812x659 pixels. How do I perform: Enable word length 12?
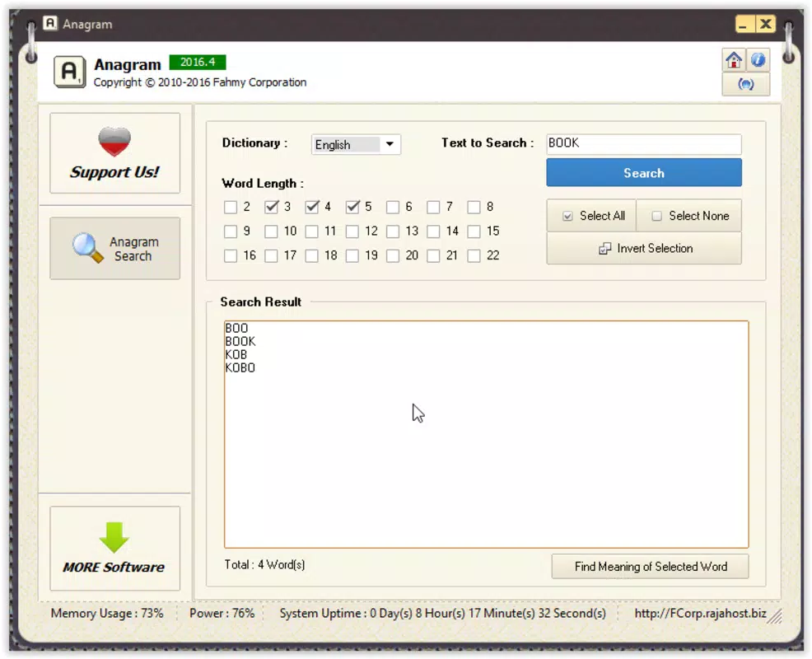pyautogui.click(x=352, y=231)
